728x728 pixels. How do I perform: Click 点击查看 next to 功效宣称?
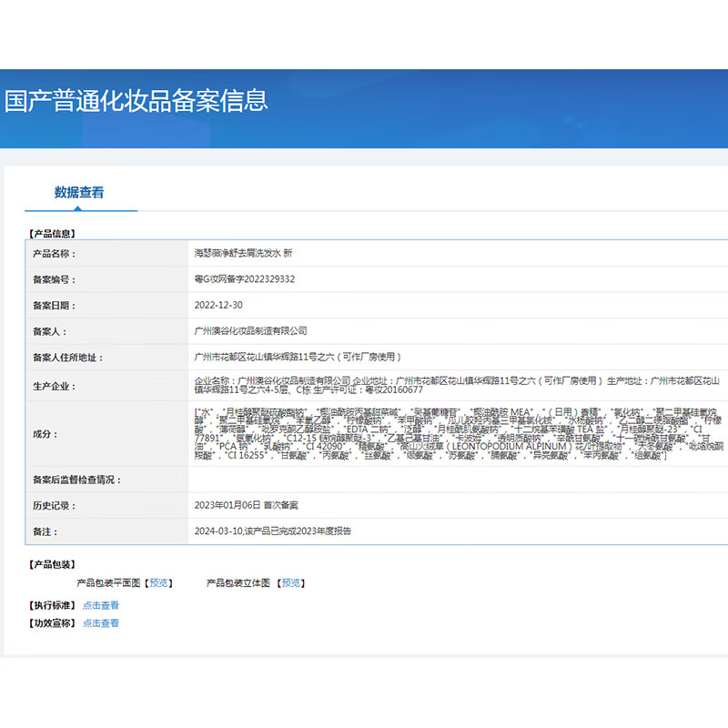100,623
